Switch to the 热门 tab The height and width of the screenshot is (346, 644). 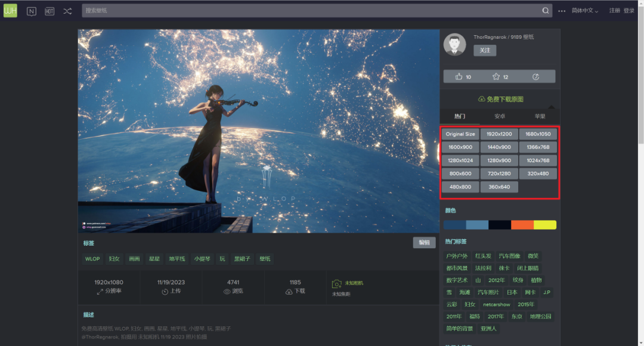460,116
